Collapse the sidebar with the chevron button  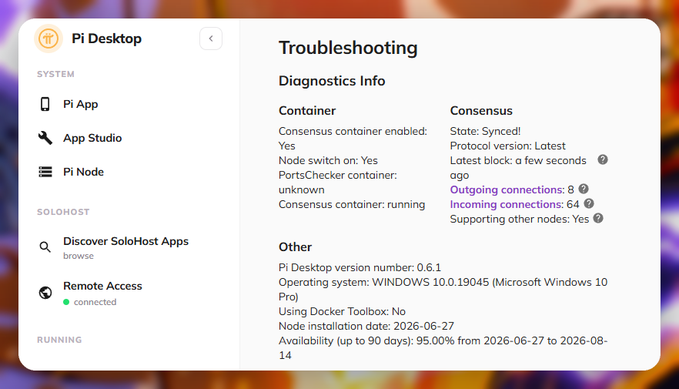click(211, 39)
